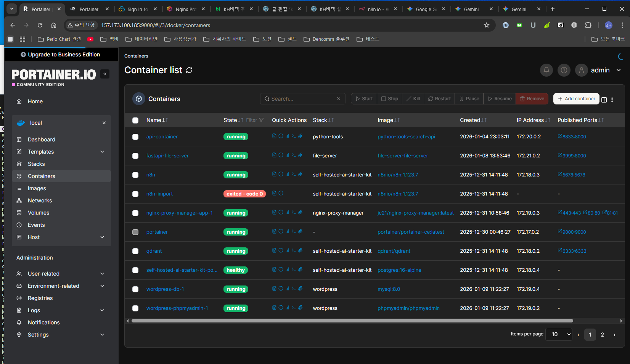
Task: Attach to the wordpress-db-1 container via paperclip icon
Action: 301,289
